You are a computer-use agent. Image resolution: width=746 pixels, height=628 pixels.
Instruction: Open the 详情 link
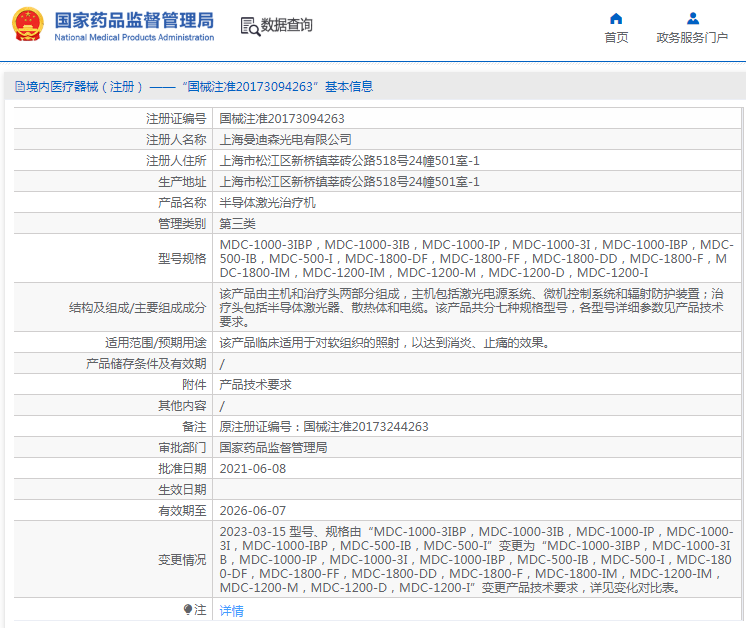(x=232, y=610)
